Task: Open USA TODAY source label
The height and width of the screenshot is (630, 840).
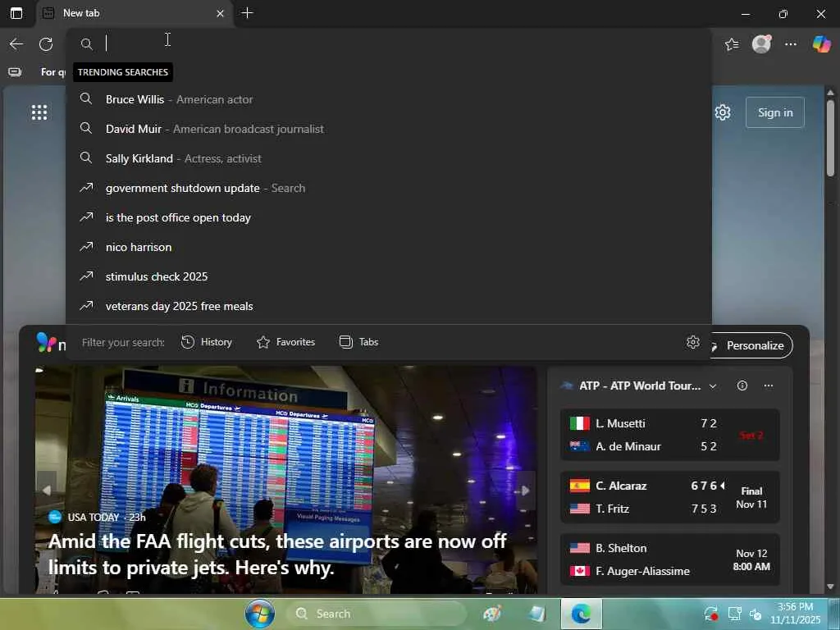Action: click(94, 517)
